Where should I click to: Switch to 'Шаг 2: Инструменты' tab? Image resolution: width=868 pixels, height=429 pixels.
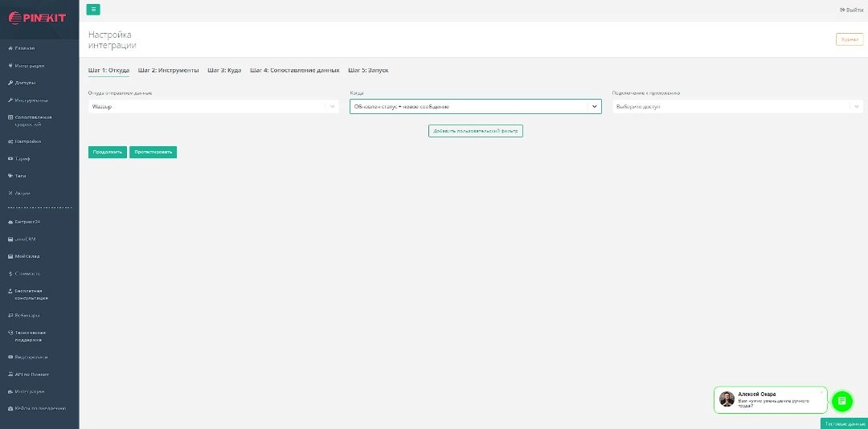click(x=168, y=71)
